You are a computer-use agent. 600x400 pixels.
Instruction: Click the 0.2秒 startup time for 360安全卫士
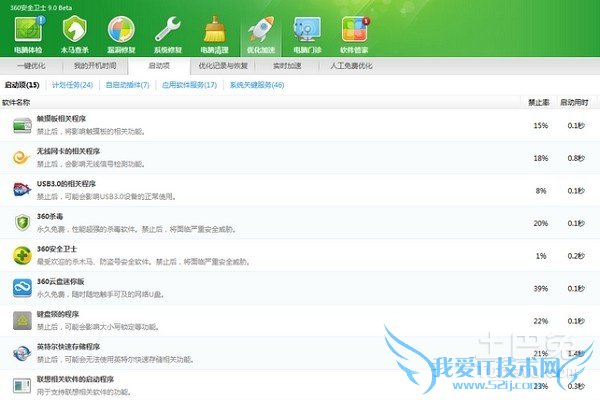576,256
